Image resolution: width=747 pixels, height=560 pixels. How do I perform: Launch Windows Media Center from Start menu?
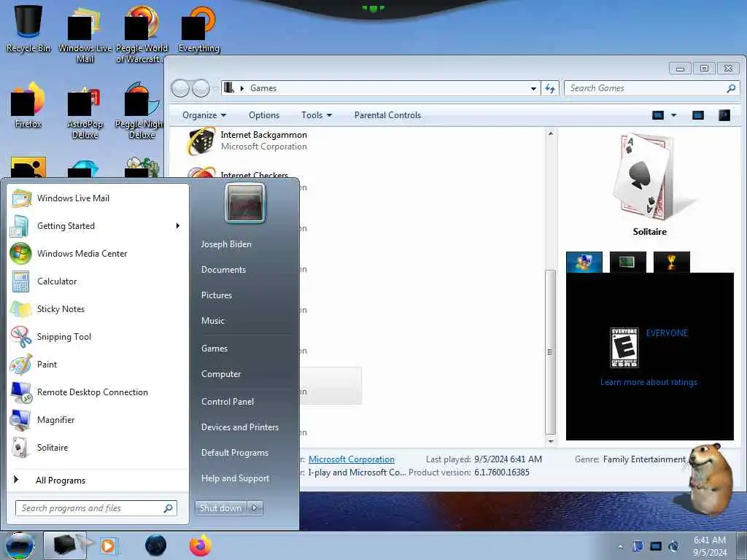[98, 253]
